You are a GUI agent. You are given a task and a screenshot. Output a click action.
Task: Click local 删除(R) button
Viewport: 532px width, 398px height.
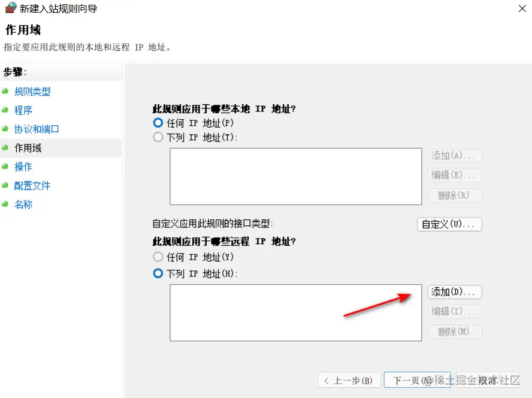click(x=454, y=195)
